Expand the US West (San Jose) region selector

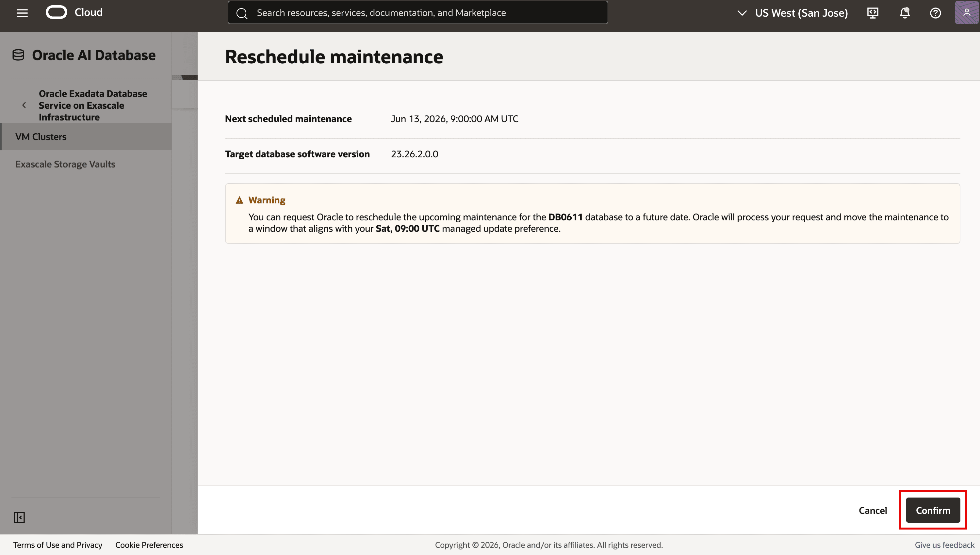pos(792,13)
